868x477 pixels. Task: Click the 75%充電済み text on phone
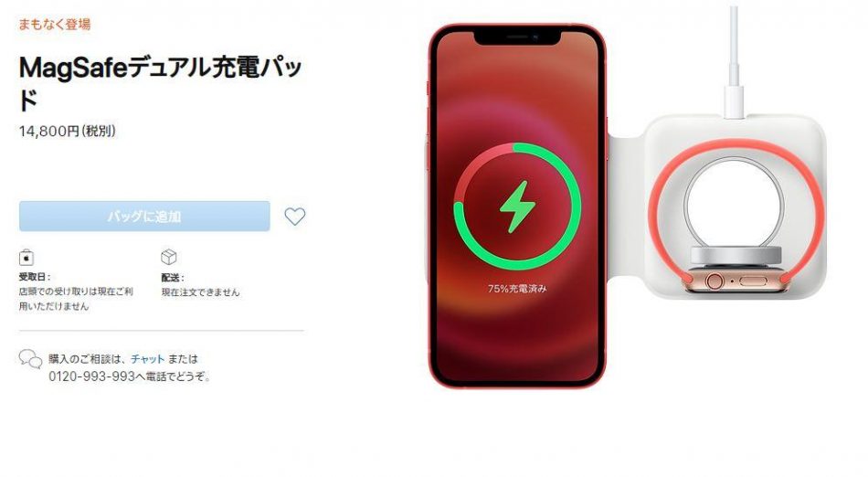click(517, 289)
